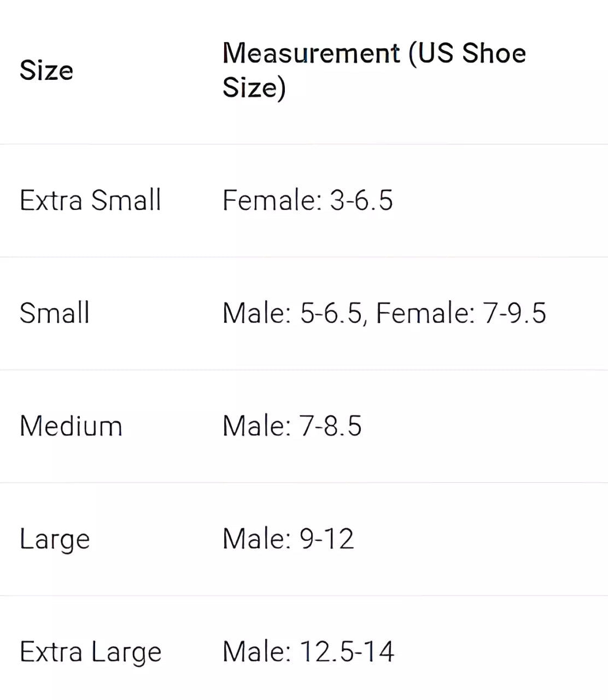
Task: Select the 'Extra Small' size label
Action: 90,200
